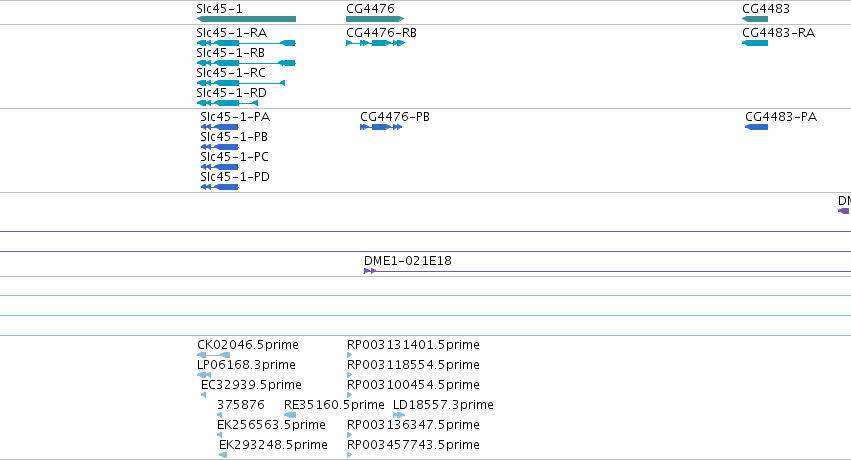Select protein Slc45-1-PC
Image resolution: width=851 pixels, height=460 pixels.
coord(219,167)
